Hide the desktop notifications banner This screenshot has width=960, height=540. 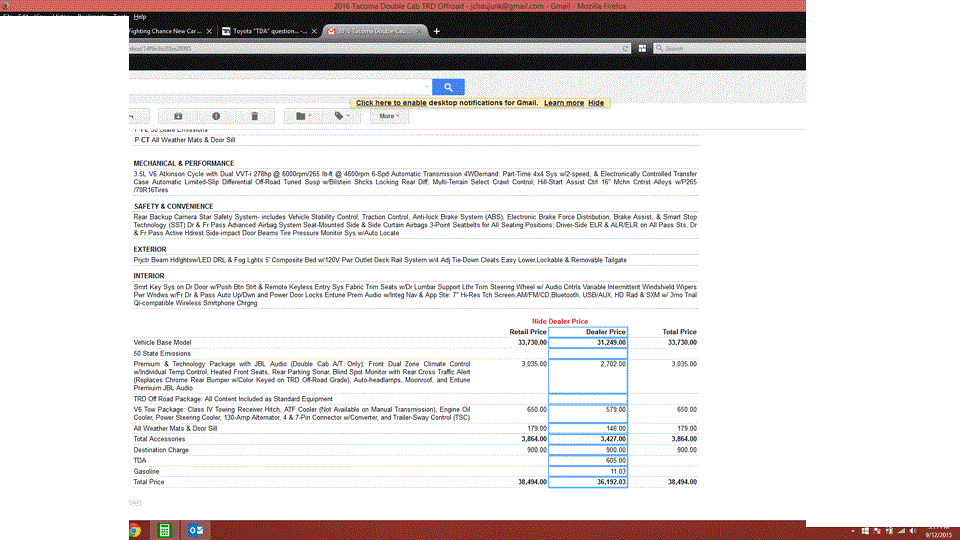596,103
